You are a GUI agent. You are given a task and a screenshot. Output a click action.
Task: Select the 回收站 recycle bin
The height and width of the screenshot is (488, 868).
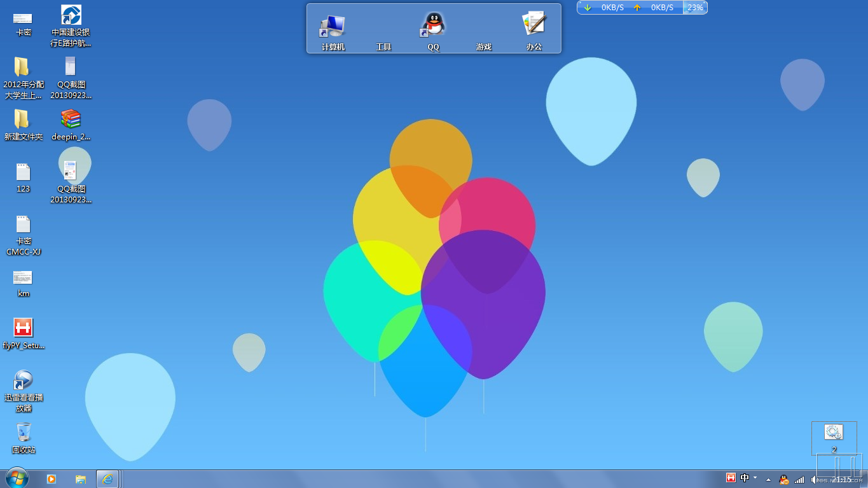coord(23,438)
